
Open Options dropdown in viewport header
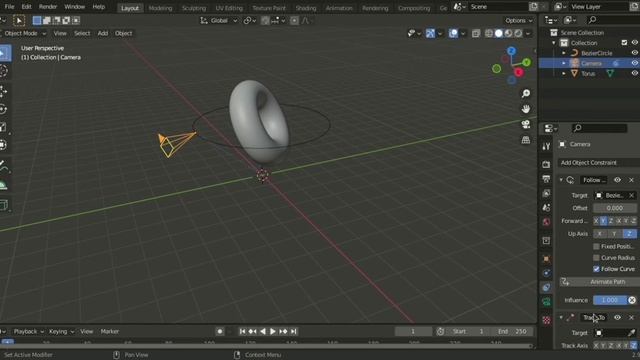pyautogui.click(x=518, y=20)
